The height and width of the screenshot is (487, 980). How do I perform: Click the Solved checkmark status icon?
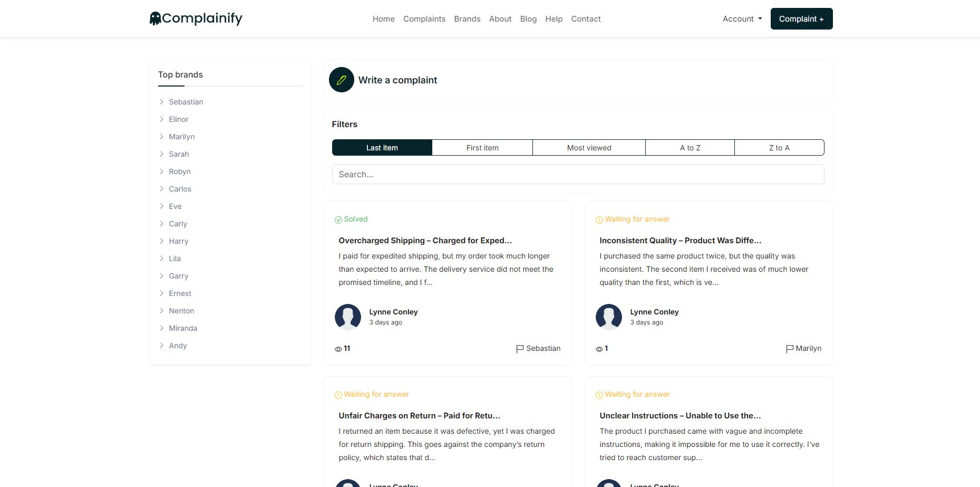[338, 219]
